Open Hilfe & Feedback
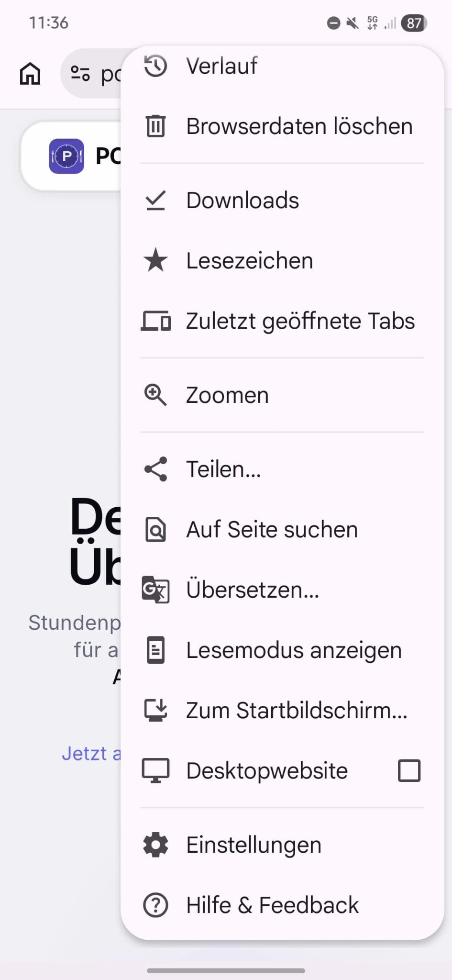452x980 pixels. 282,905
